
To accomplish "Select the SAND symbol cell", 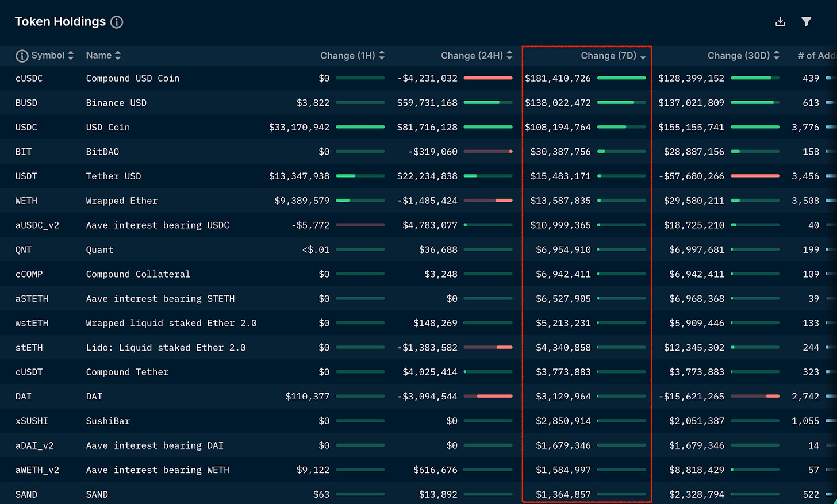I will (26, 495).
